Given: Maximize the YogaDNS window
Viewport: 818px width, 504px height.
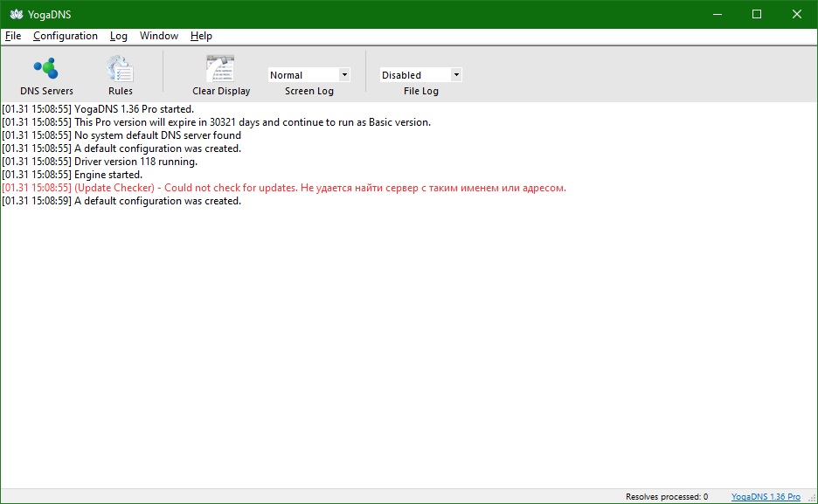Looking at the screenshot, I should (x=757, y=14).
